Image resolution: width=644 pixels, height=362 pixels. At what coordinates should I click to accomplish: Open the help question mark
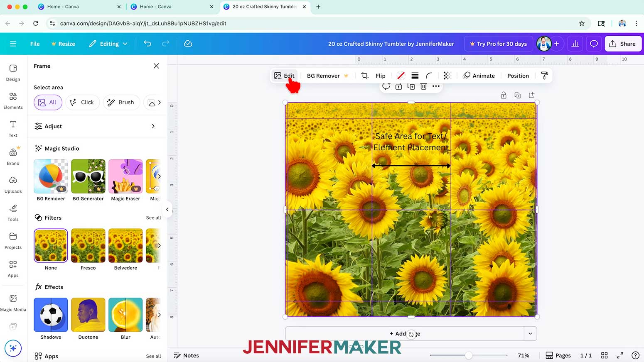pyautogui.click(x=635, y=355)
